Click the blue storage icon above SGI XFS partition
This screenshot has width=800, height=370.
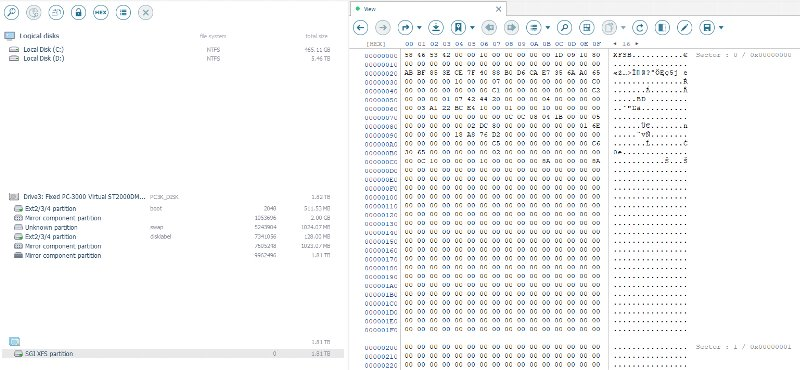tap(14, 341)
